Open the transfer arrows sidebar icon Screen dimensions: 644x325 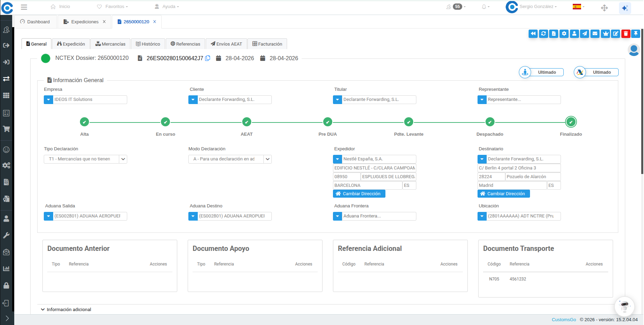click(x=6, y=79)
